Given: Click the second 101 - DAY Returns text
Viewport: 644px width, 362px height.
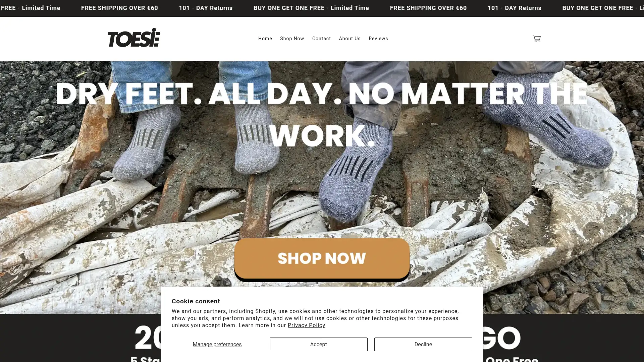Looking at the screenshot, I should 514,8.
